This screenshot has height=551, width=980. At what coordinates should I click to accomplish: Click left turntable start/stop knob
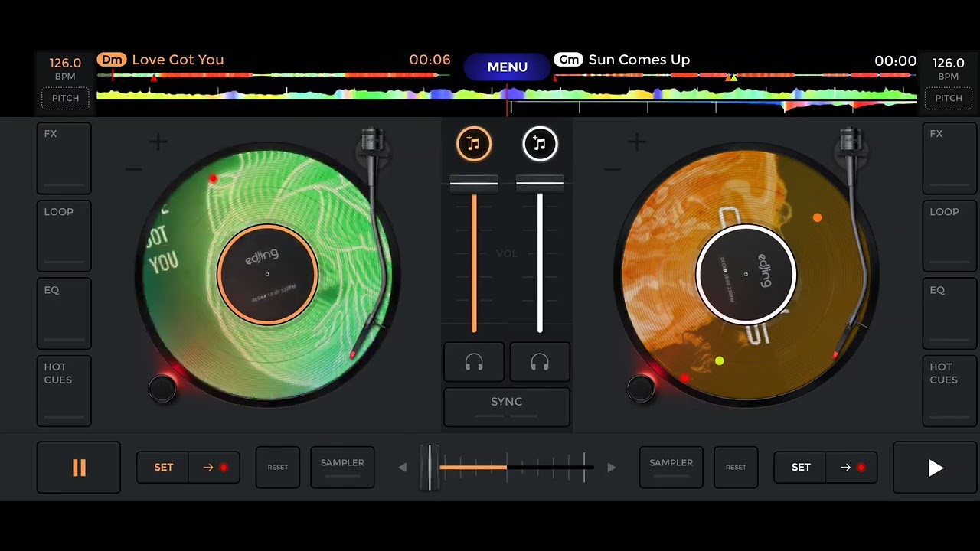coord(162,389)
